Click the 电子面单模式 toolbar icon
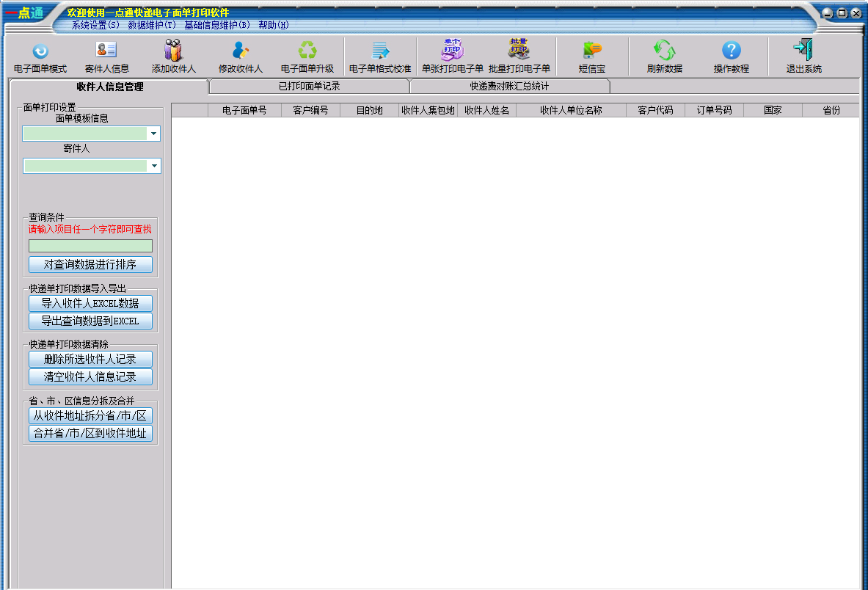 pos(40,51)
